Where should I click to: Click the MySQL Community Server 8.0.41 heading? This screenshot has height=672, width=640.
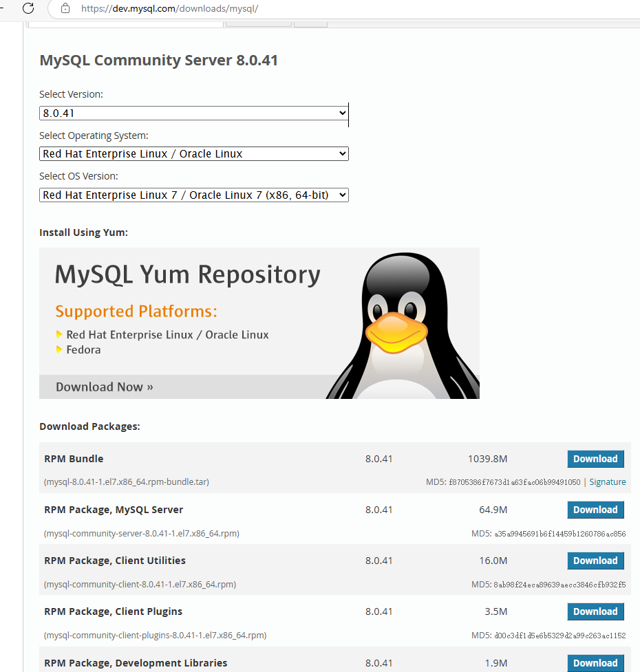click(159, 61)
